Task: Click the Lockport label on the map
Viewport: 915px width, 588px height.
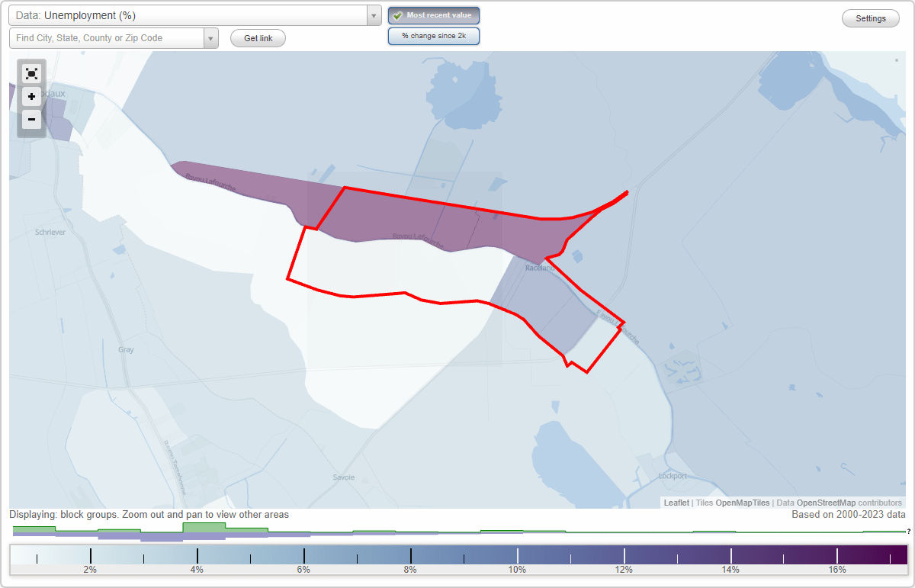Action: pos(673,476)
